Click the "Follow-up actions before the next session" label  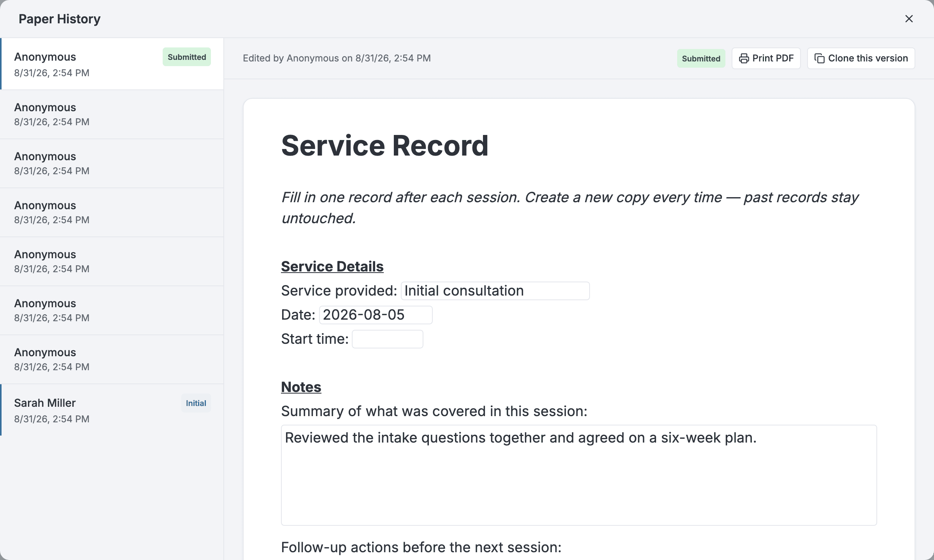(421, 547)
